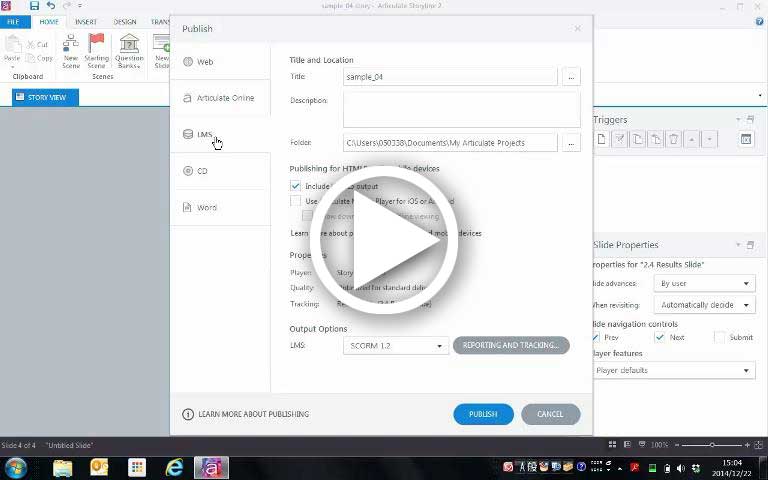Open Windows Explorer from the taskbar
The image size is (768, 480).
point(62,468)
